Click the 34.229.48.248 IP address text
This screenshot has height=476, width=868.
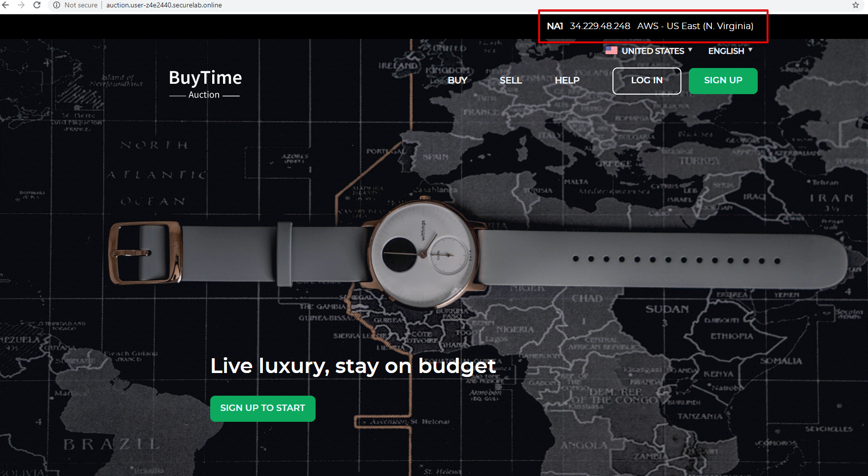(600, 26)
